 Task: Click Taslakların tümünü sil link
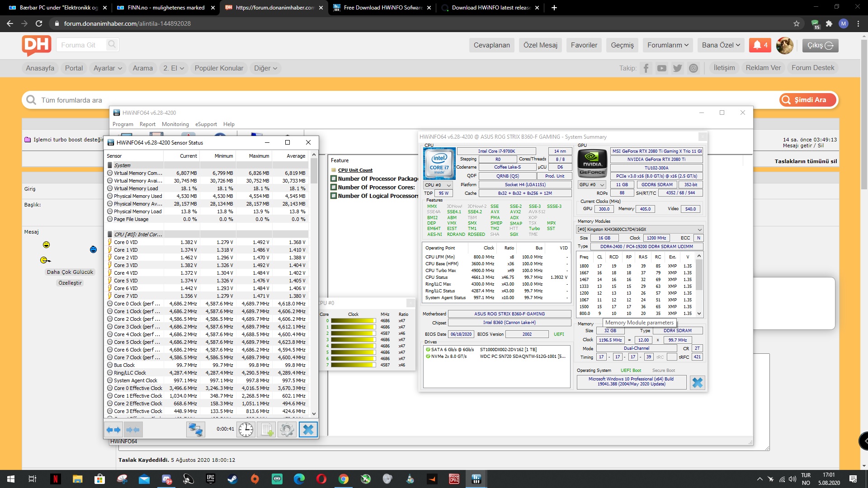coord(806,161)
